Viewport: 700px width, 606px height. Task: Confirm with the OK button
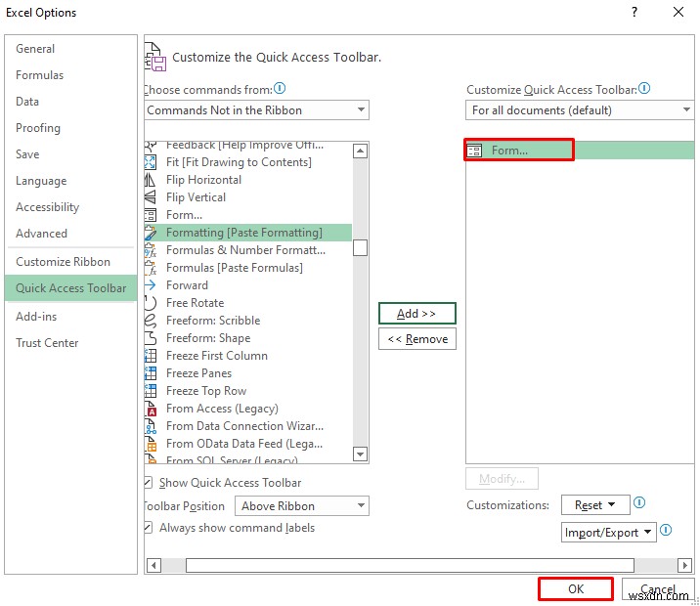pyautogui.click(x=576, y=589)
